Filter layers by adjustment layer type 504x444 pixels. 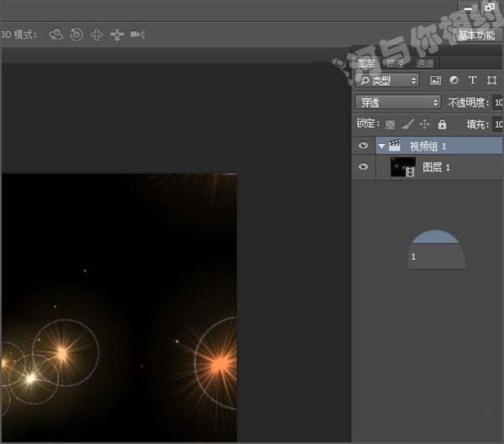coord(454,81)
